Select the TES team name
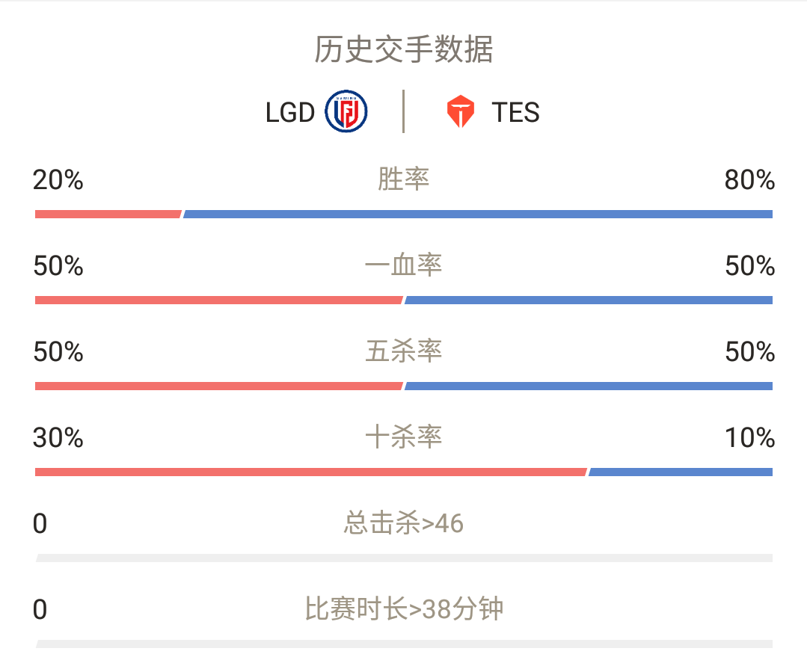 tap(515, 112)
